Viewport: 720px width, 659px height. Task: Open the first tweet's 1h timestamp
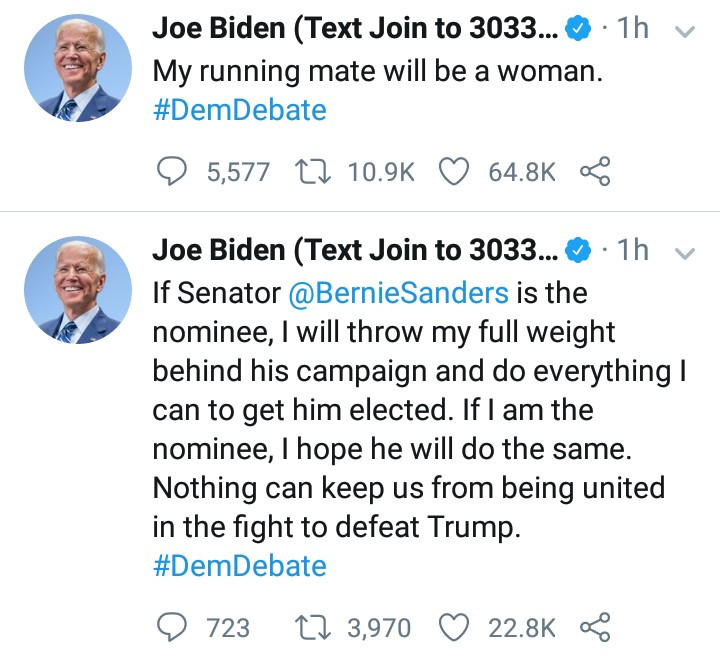[x=632, y=28]
